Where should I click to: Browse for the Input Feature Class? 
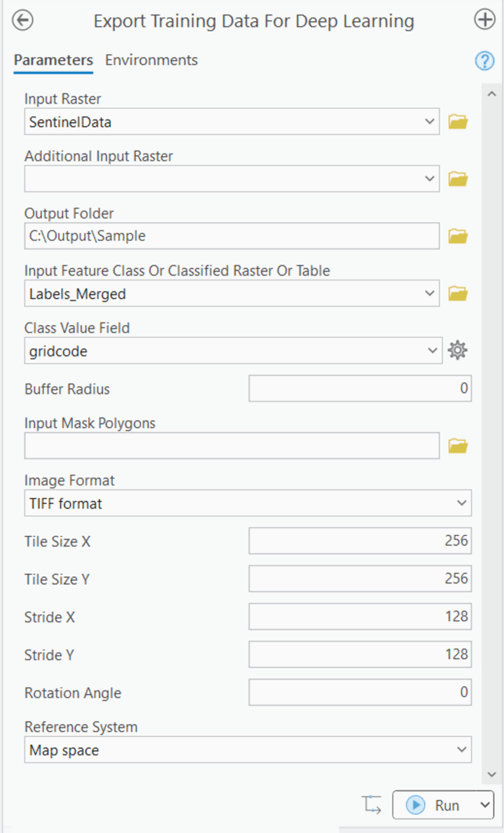coord(457,293)
